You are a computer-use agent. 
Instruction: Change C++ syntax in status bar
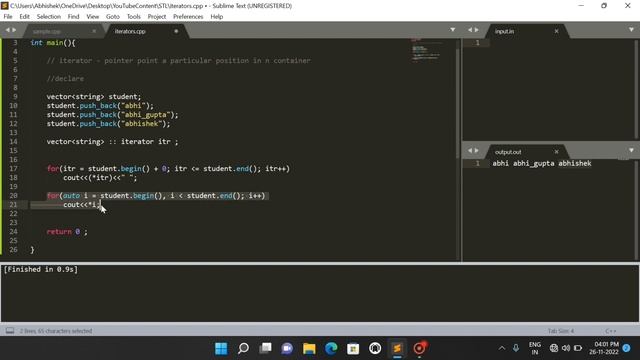(x=611, y=331)
